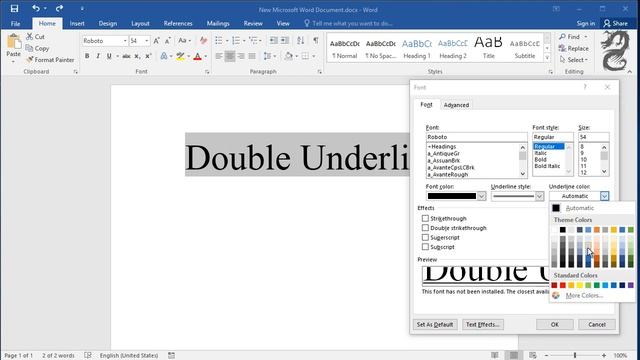Expand the Font group dialog launcher
640x360 pixels.
(x=207, y=72)
